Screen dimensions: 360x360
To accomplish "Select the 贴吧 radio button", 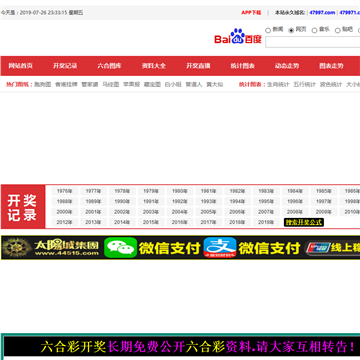I will tap(338, 30).
